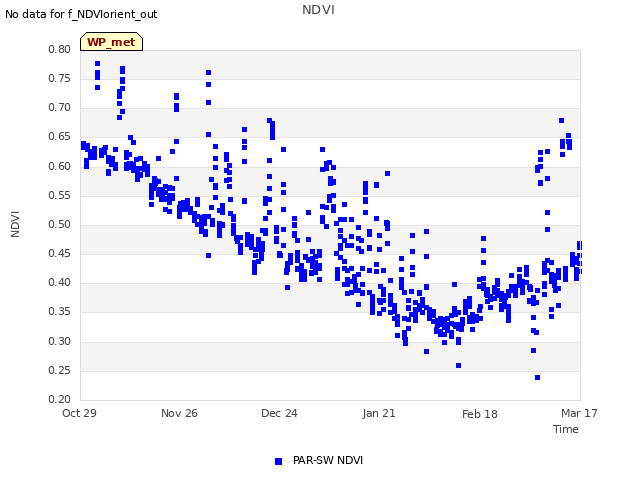Image resolution: width=640 pixels, height=480 pixels.
Task: Click the PAR-SW NDVI legend text
Action: pyautogui.click(x=328, y=460)
